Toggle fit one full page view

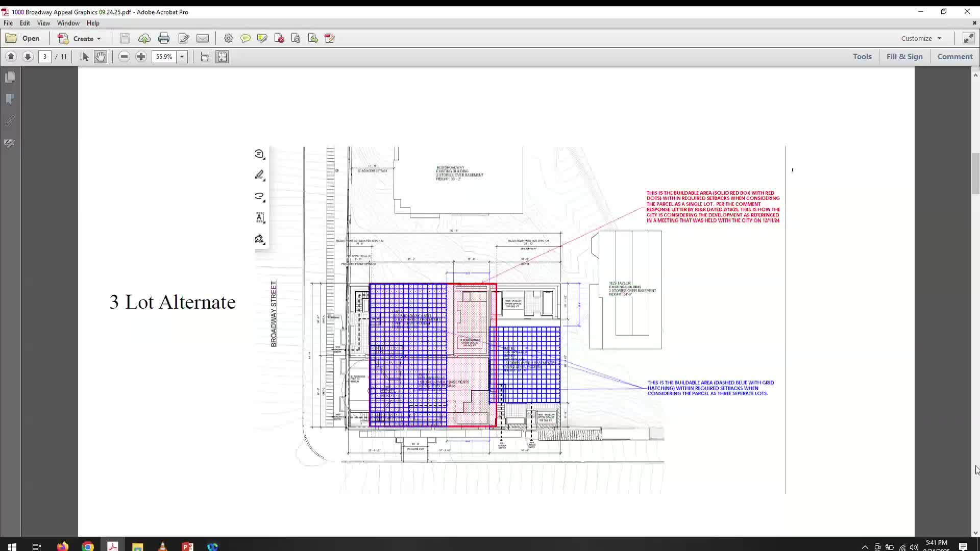coord(222,57)
